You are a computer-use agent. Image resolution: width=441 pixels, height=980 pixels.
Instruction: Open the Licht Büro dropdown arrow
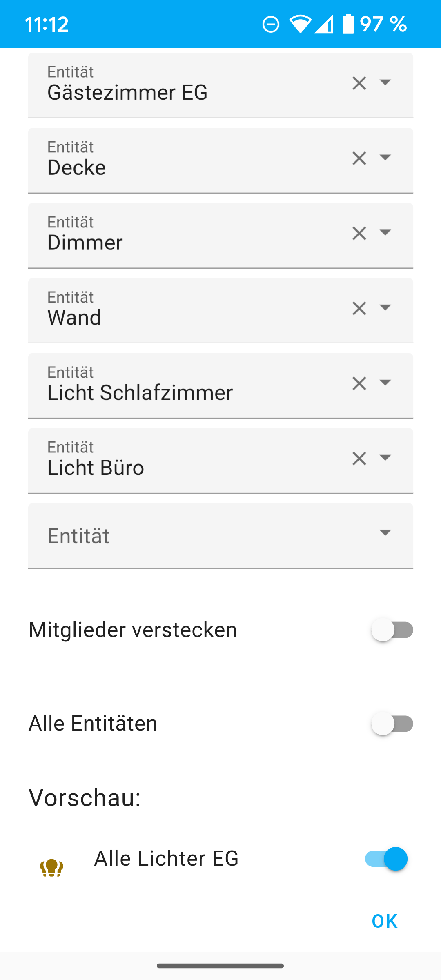[x=385, y=457]
